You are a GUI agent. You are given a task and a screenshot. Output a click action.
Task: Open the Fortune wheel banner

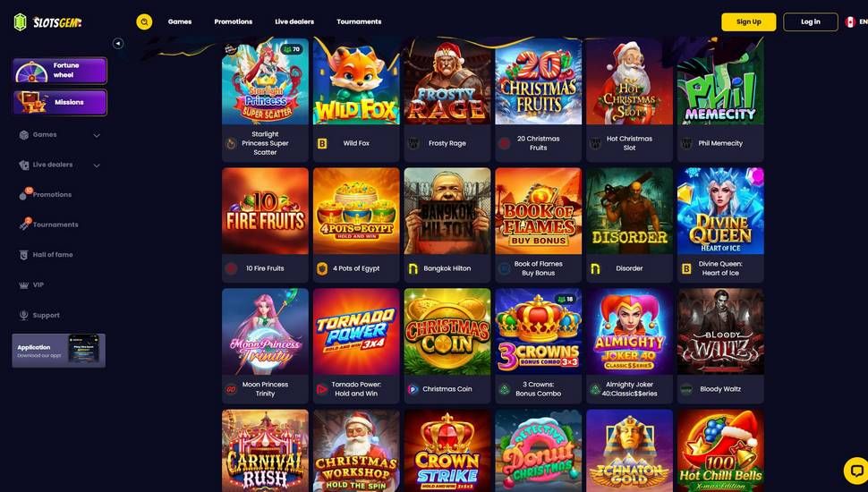[60, 71]
